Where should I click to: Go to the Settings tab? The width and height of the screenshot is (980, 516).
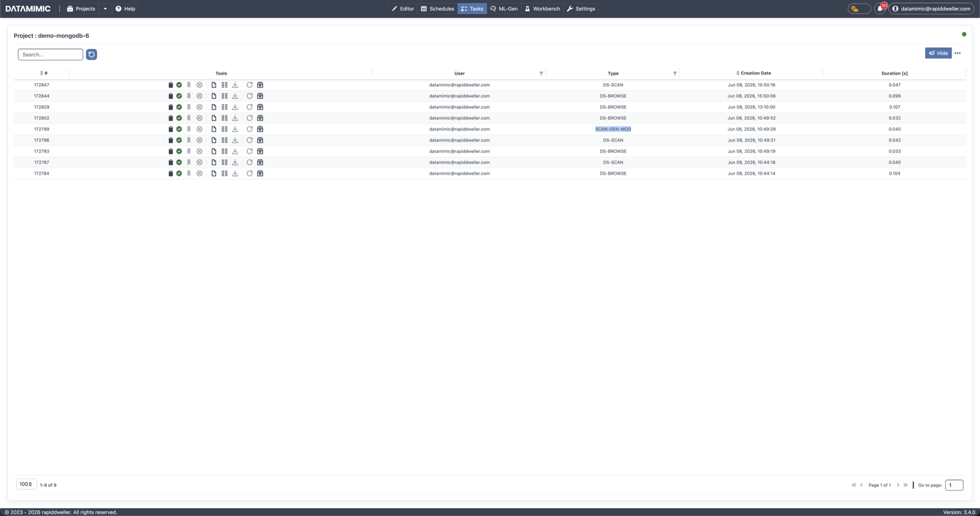pos(581,9)
